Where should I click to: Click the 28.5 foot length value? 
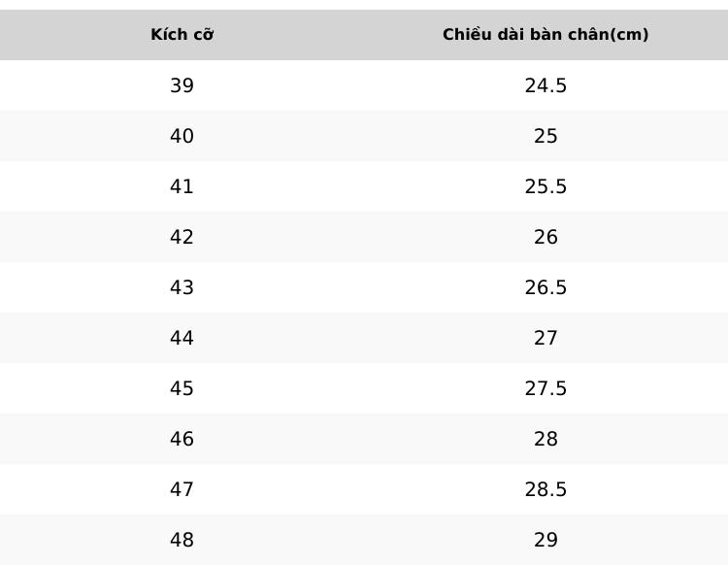tap(546, 489)
